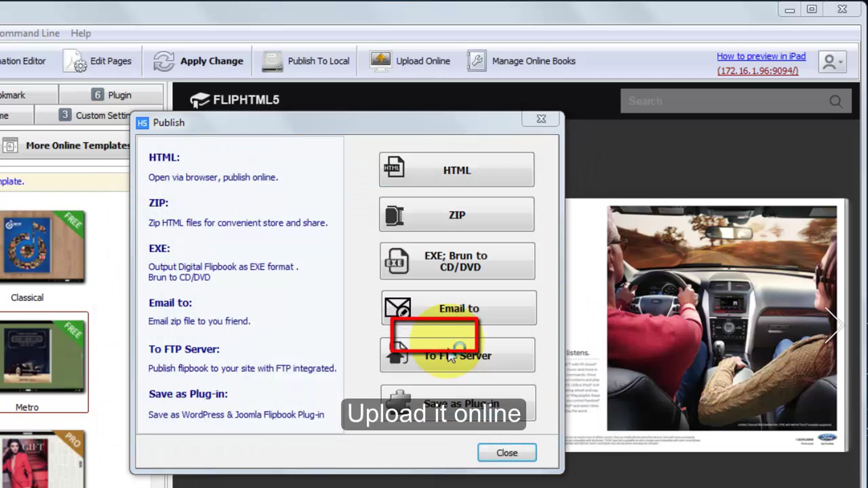Close the Publish dialog with Close button
The width and height of the screenshot is (868, 488).
(507, 453)
